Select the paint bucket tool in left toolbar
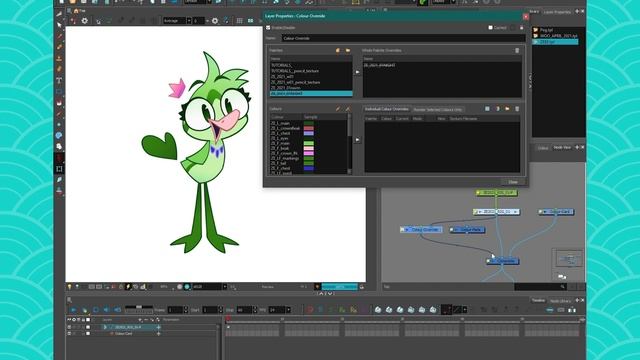 coord(59,102)
